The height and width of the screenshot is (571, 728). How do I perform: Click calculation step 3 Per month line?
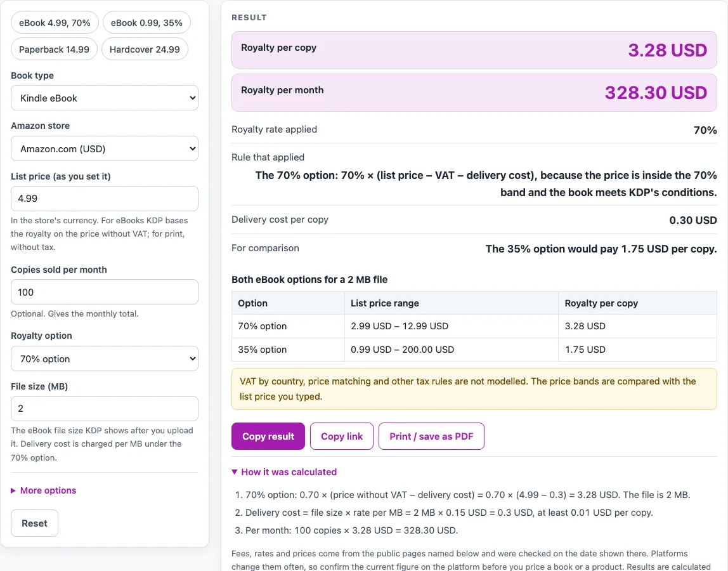pos(351,530)
